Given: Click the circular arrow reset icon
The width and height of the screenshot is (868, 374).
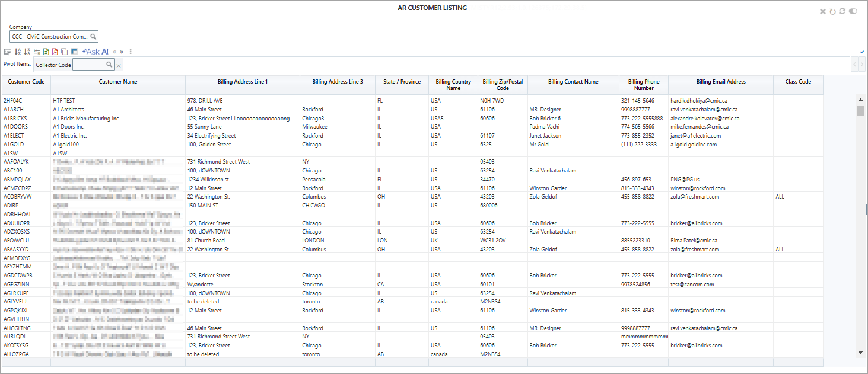Looking at the screenshot, I should (832, 11).
